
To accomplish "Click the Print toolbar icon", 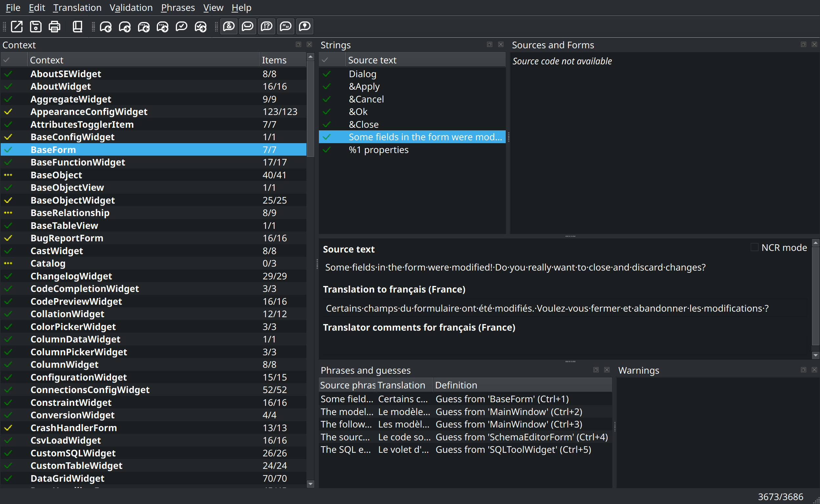I will tap(55, 26).
